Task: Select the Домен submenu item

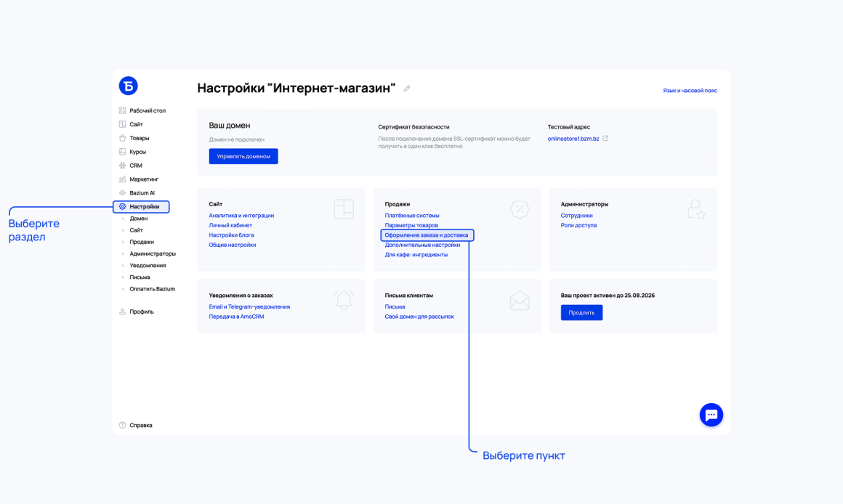Action: coord(139,219)
